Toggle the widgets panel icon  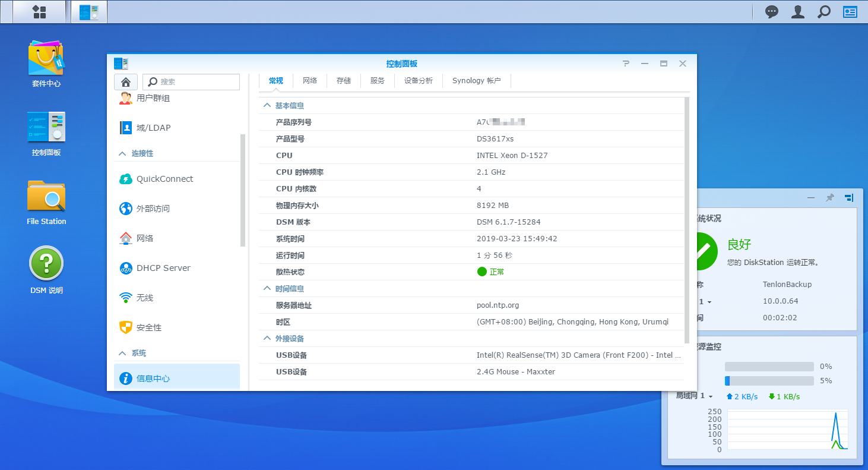tap(850, 12)
